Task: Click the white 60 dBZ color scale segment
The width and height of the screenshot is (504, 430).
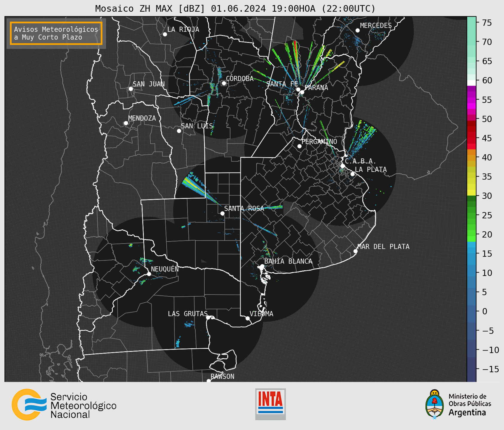Action: [471, 83]
